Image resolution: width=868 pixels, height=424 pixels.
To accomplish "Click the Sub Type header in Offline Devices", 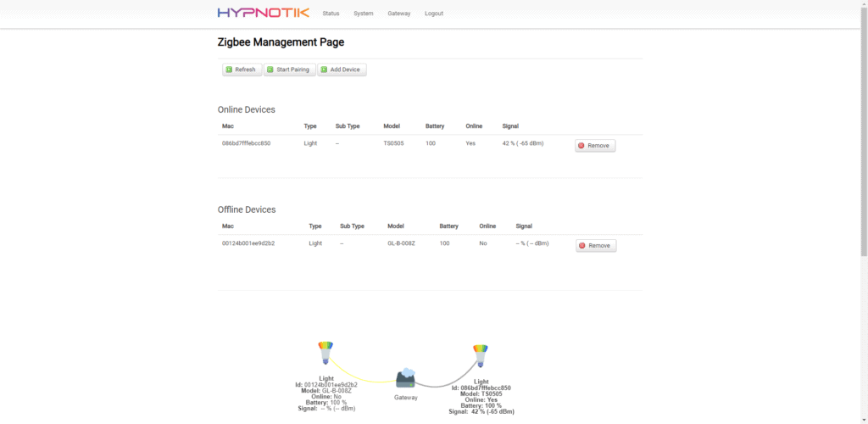I will click(352, 226).
